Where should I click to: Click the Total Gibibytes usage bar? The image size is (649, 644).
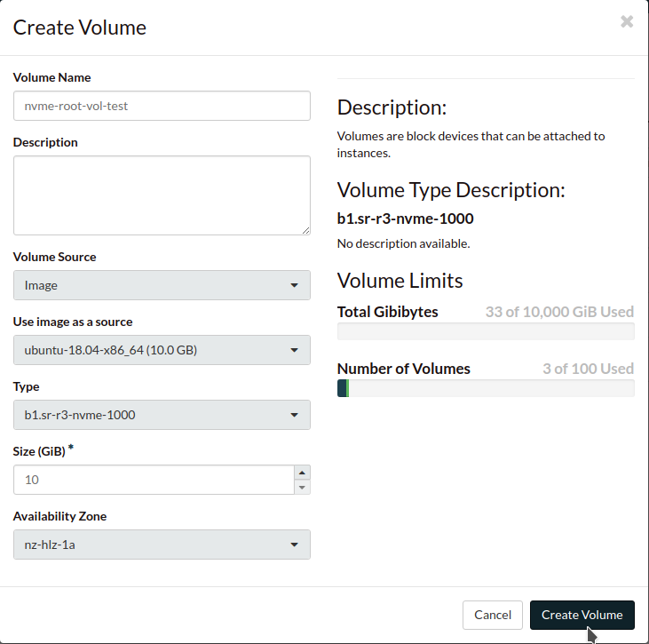[486, 331]
